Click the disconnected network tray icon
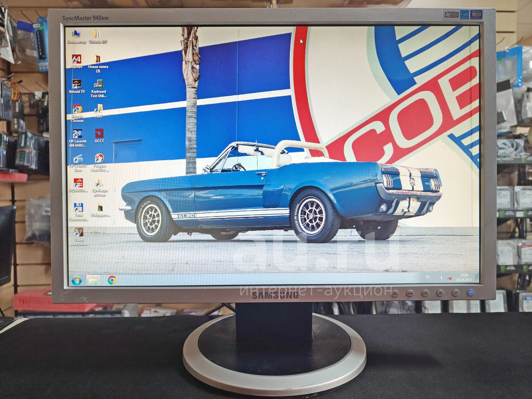This screenshot has height=399, width=532. pos(449,278)
